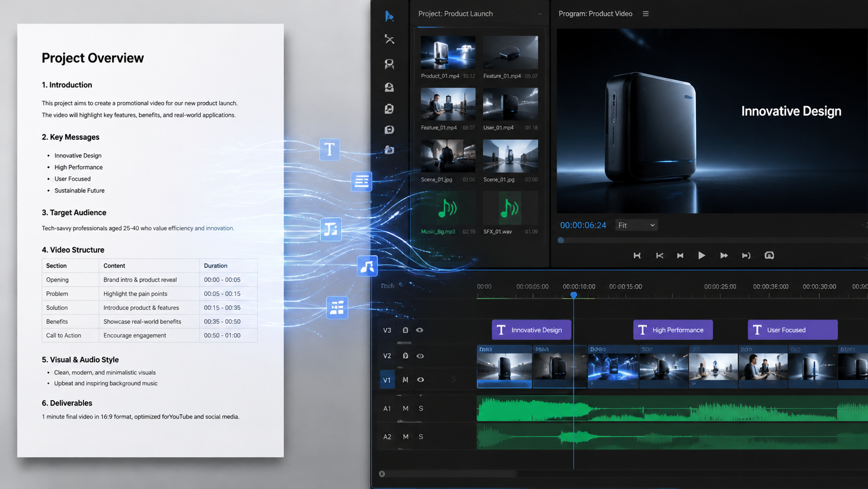Screen dimensions: 868x489
Task: Click the 'and innovation.' link
Action: (214, 228)
